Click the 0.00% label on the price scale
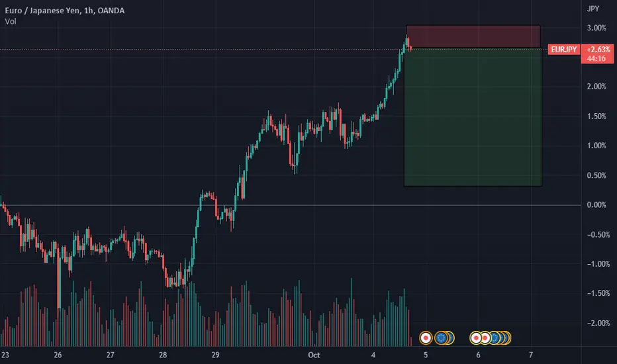The image size is (617, 364). click(596, 205)
